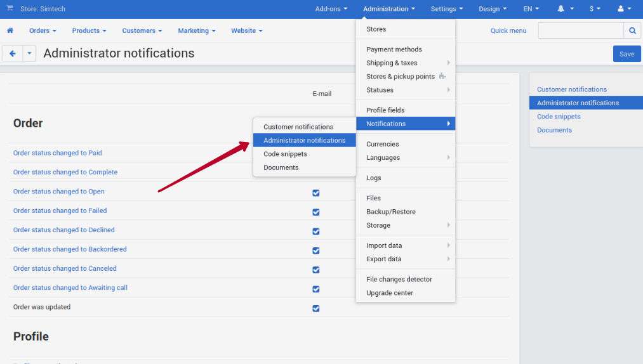Click the shopping cart store icon
This screenshot has height=364, width=643.
tap(10, 8)
